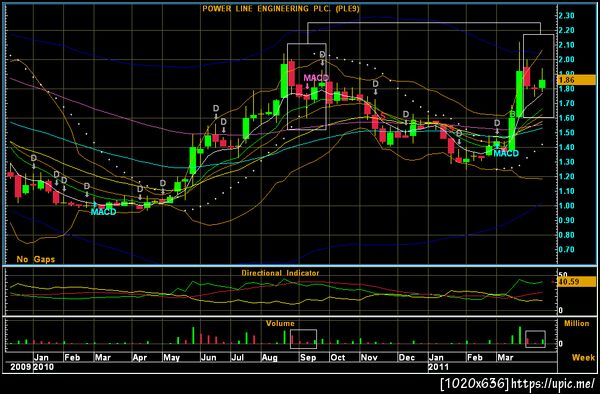Click the Nov month label

point(369,358)
